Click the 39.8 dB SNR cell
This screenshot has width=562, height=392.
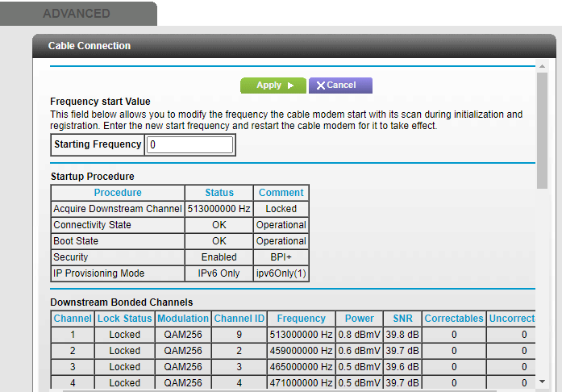coord(402,335)
